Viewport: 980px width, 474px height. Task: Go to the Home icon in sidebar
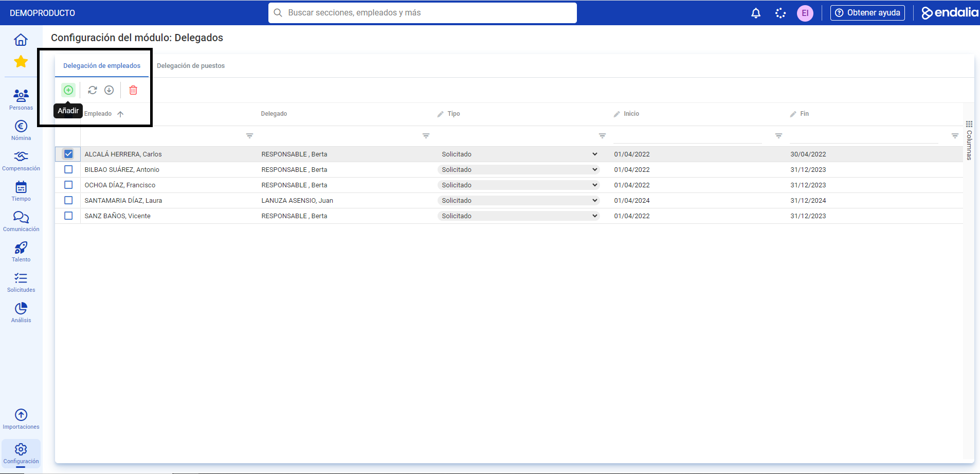[x=21, y=40]
